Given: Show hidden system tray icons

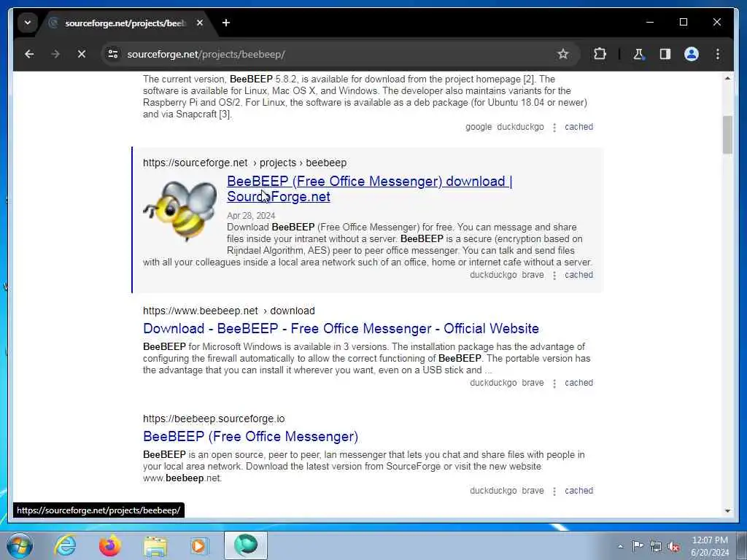Looking at the screenshot, I should 620,546.
